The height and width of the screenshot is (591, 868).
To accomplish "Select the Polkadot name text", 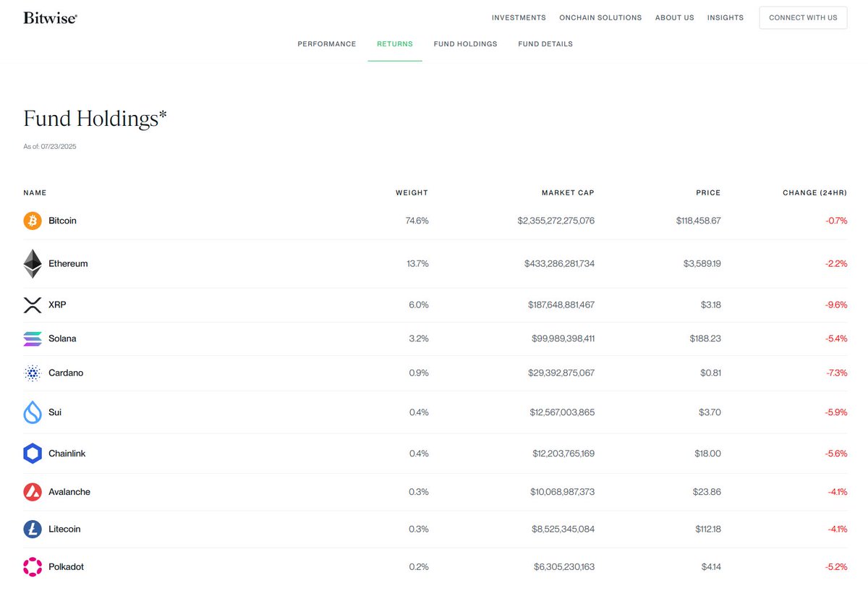I will click(x=66, y=567).
